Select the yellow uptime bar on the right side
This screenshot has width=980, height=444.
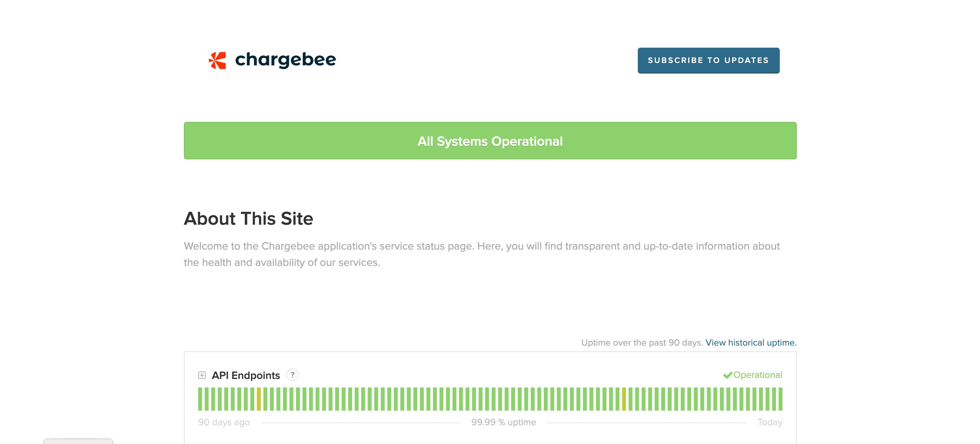tap(624, 399)
